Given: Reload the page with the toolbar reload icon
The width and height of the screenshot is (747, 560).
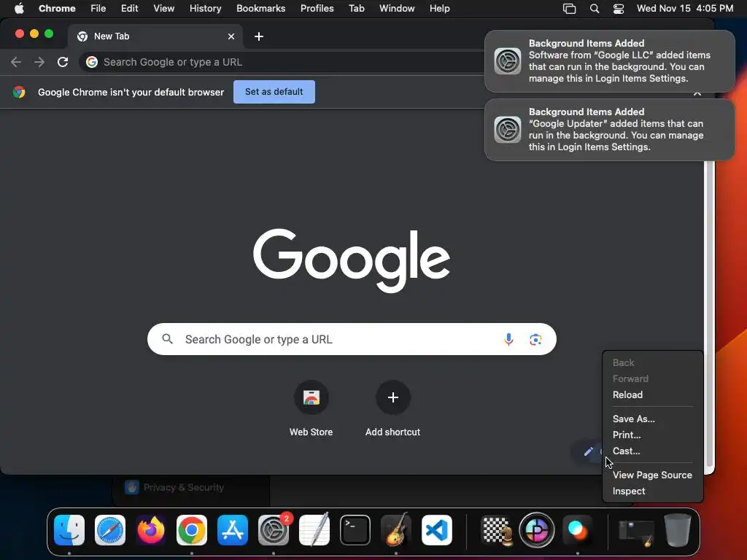Looking at the screenshot, I should coord(63,62).
